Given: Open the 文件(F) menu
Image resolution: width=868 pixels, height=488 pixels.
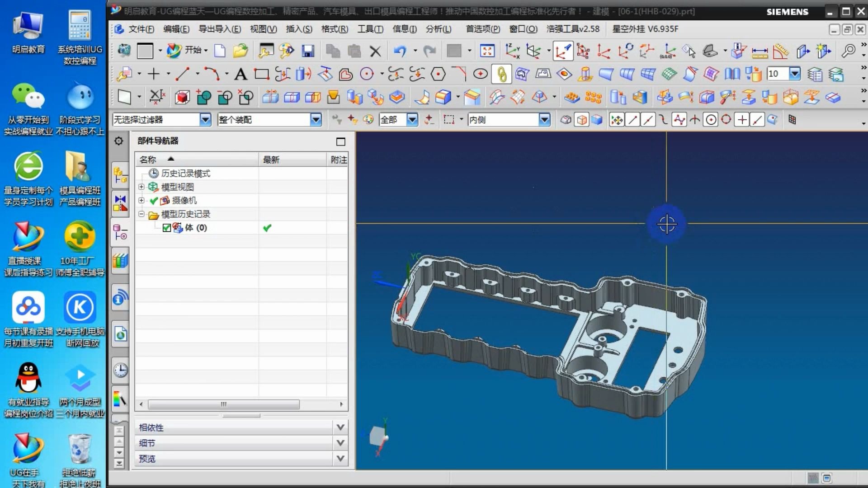Looking at the screenshot, I should 141,29.
